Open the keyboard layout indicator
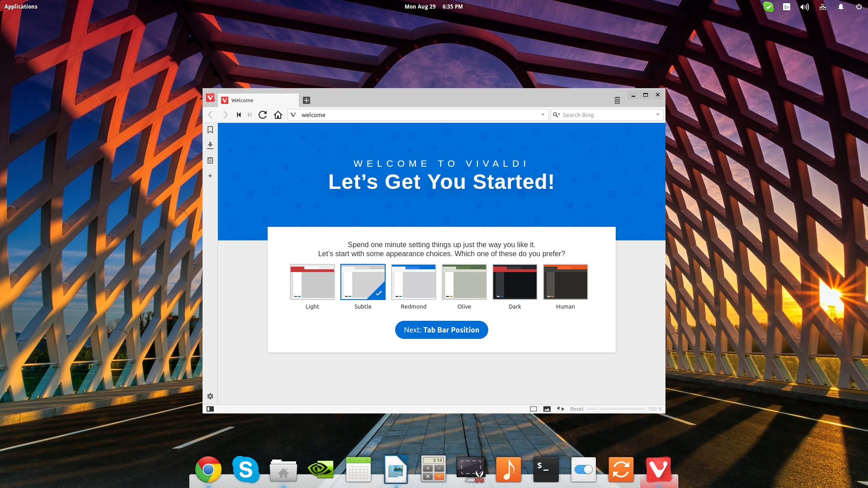The width and height of the screenshot is (868, 488). point(787,7)
